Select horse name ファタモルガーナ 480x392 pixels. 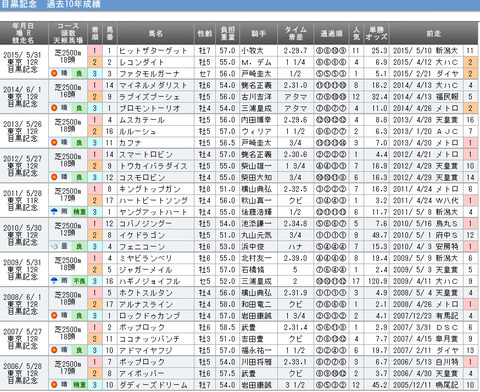coord(149,74)
